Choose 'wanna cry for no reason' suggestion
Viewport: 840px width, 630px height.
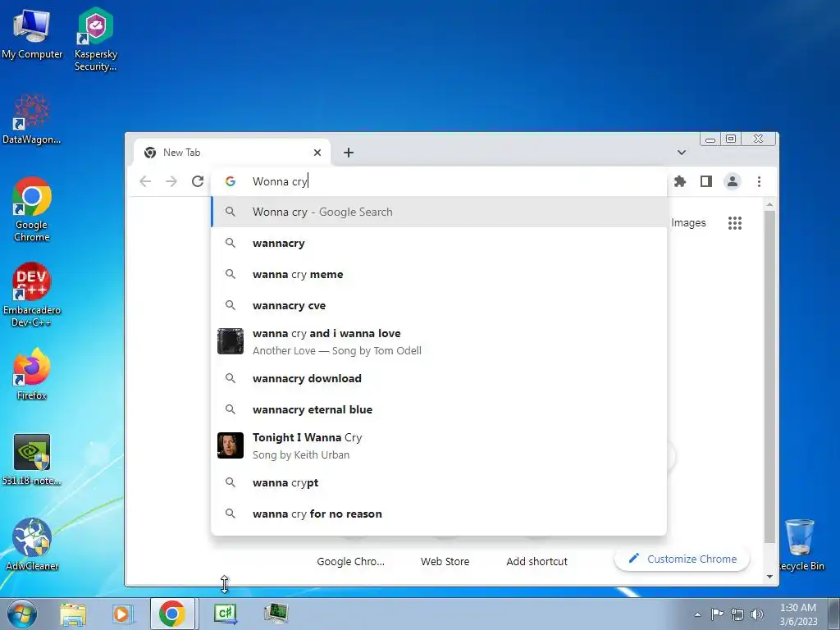440,514
